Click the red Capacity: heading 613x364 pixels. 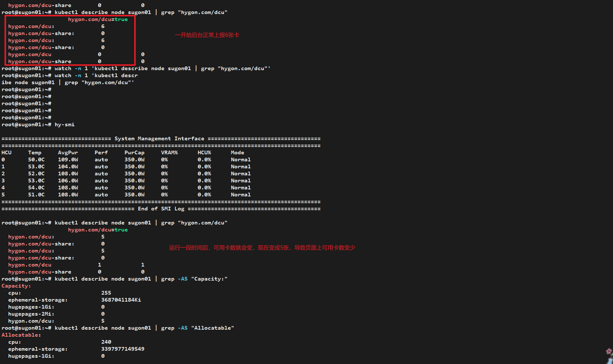point(16,286)
